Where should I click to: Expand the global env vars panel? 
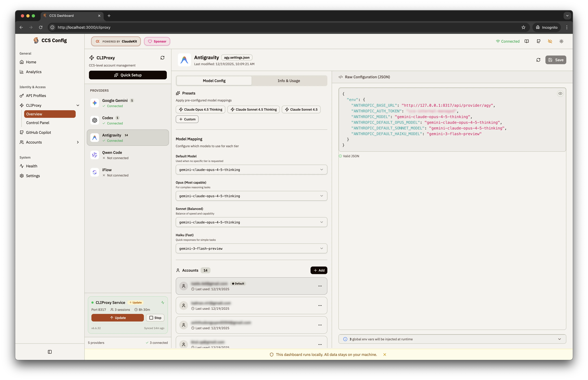click(560, 339)
